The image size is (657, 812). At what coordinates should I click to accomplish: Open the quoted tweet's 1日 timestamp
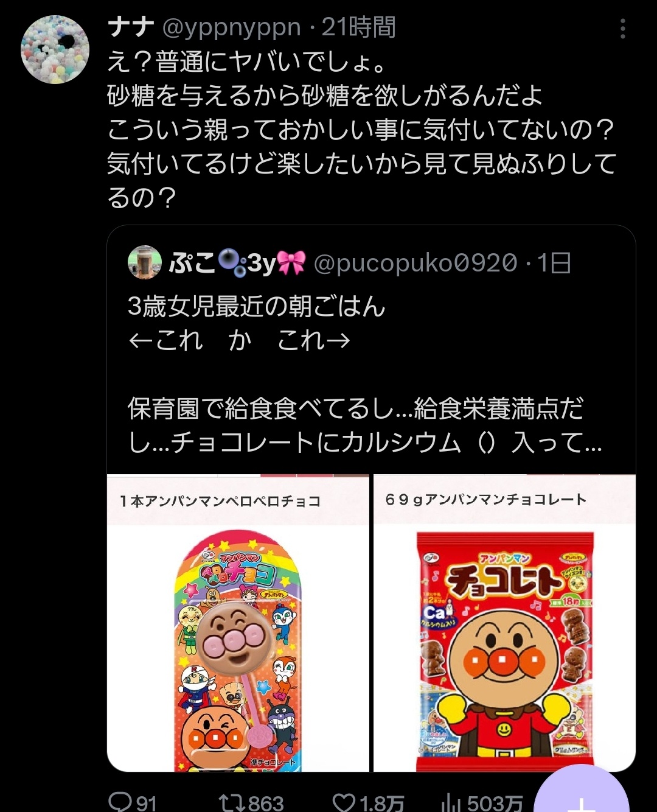coord(554,263)
